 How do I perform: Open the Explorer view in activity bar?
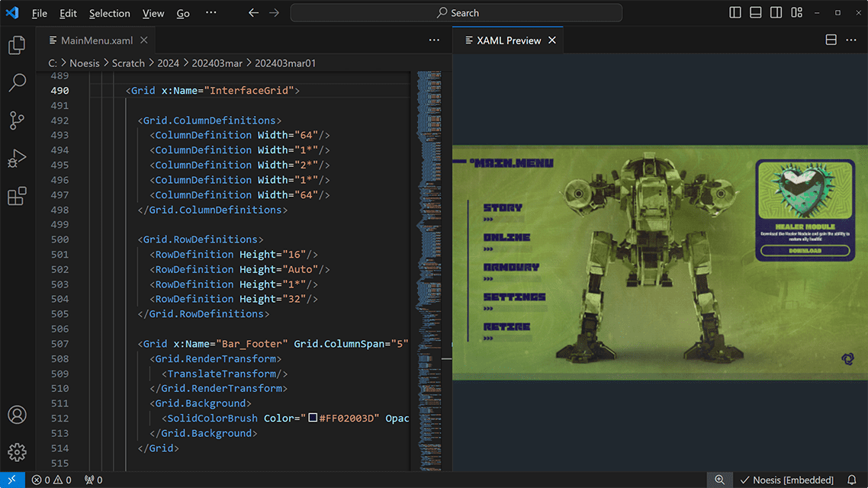(x=17, y=45)
